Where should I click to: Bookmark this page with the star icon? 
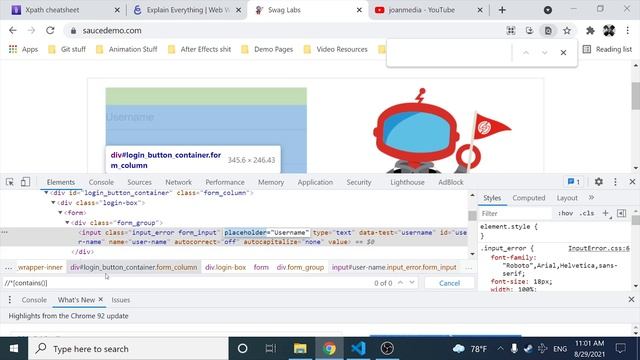(x=567, y=31)
